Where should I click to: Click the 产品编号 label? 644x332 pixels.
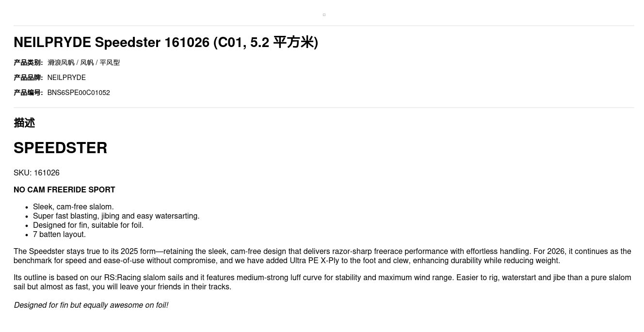[x=28, y=93]
